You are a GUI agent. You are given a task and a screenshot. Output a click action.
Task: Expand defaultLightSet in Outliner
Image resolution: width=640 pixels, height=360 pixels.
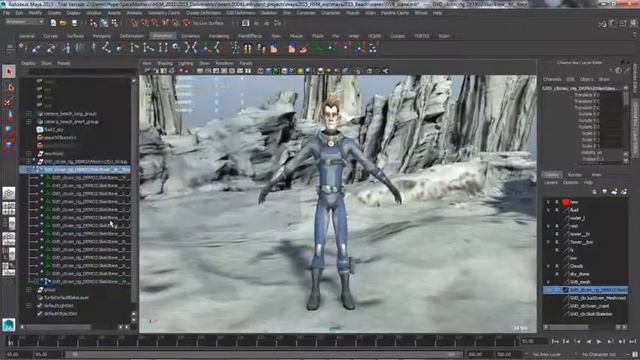pyautogui.click(x=28, y=306)
